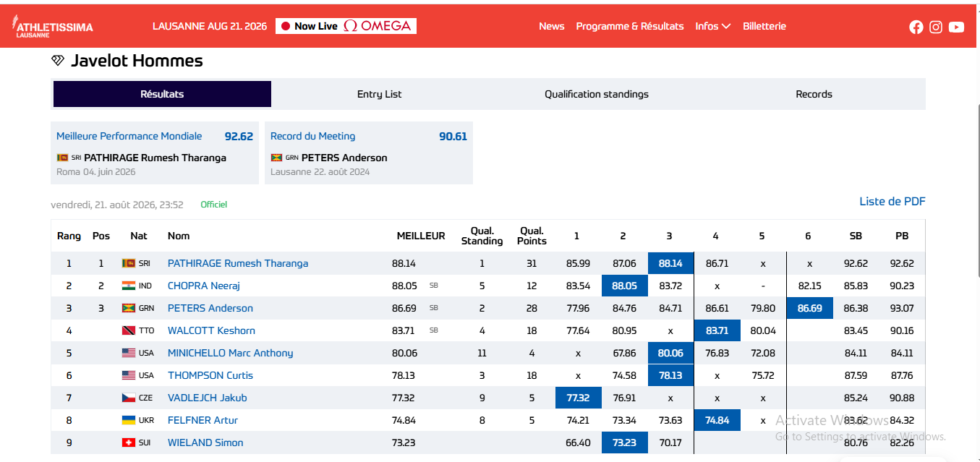The height and width of the screenshot is (462, 980).
Task: Click USA flag in THOMPSON row
Action: pyautogui.click(x=129, y=375)
